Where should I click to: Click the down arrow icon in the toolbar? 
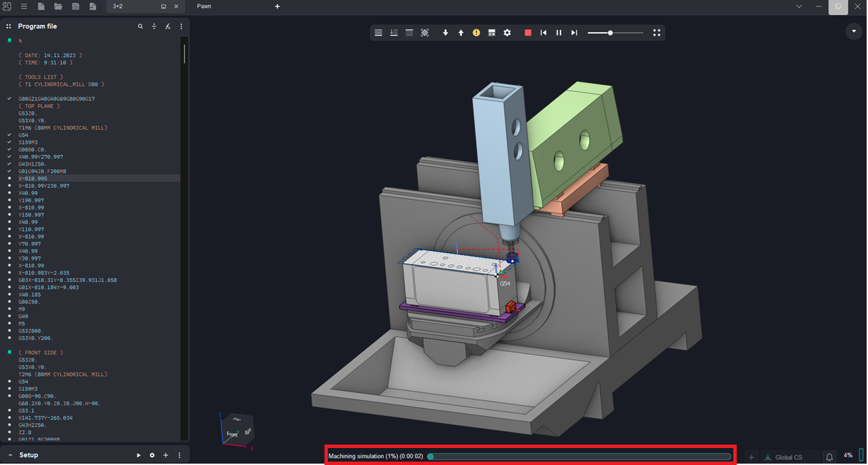(x=446, y=33)
